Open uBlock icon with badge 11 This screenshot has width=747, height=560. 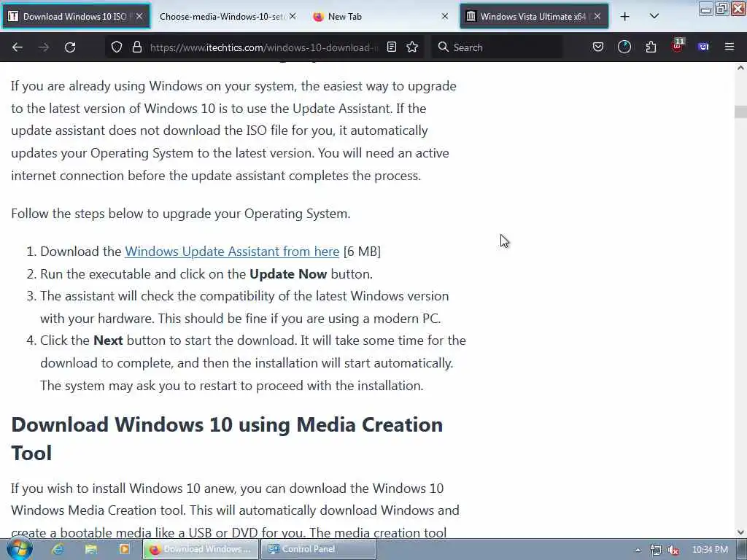(678, 46)
